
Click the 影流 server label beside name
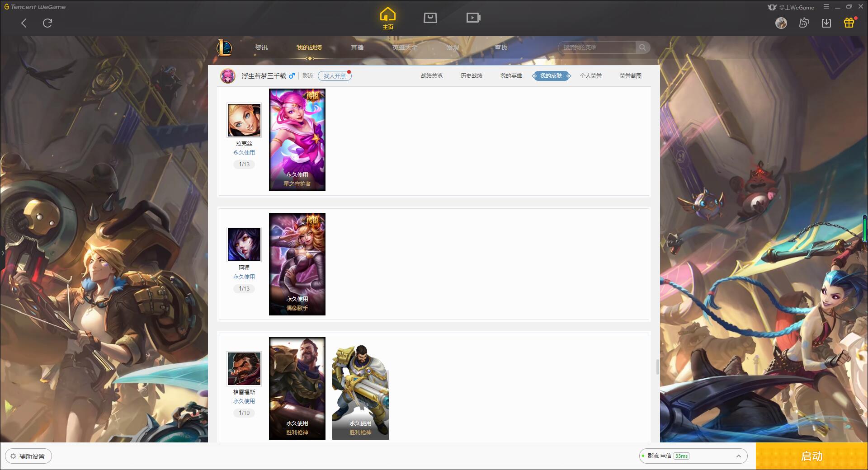[x=308, y=76]
